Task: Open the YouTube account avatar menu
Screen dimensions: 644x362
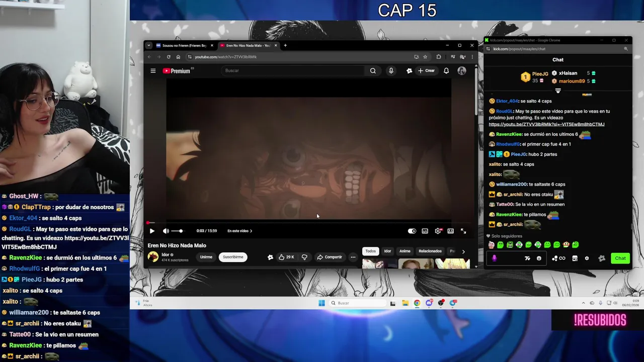Action: point(461,71)
